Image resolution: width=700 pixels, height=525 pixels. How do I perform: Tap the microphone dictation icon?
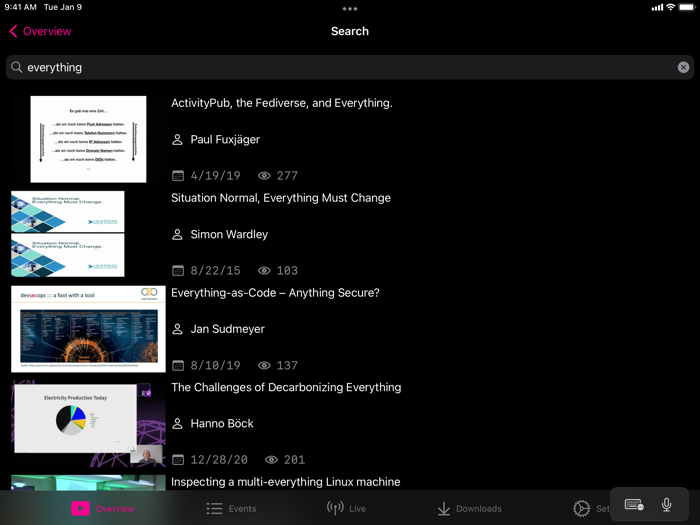tap(667, 505)
